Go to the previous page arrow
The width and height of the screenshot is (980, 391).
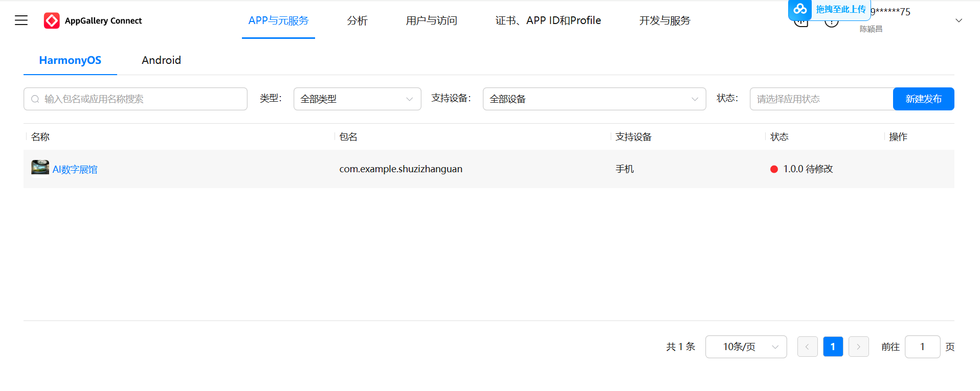click(x=807, y=347)
